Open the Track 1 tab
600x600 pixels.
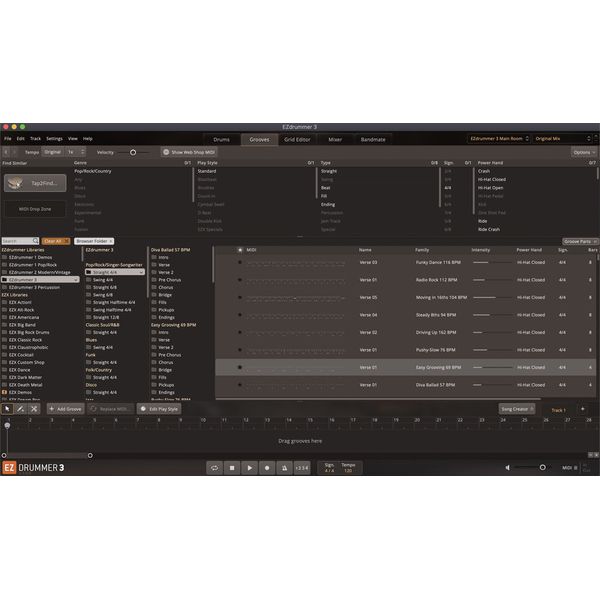(x=558, y=410)
